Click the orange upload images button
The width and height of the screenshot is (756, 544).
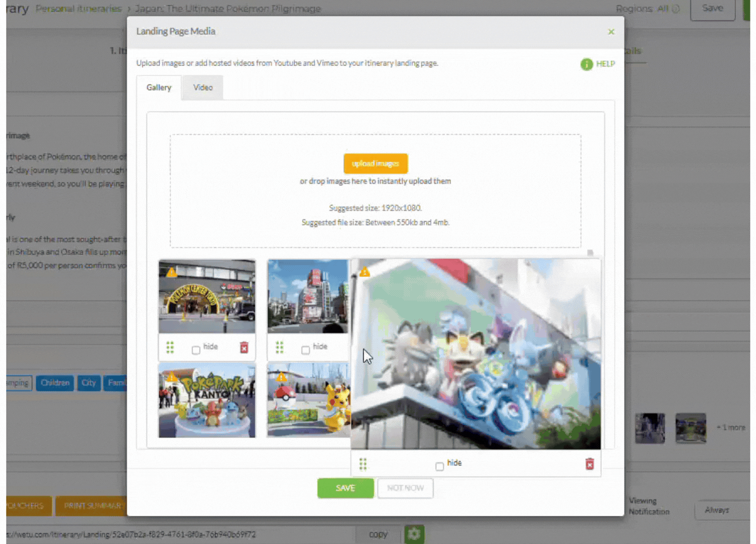click(x=375, y=164)
